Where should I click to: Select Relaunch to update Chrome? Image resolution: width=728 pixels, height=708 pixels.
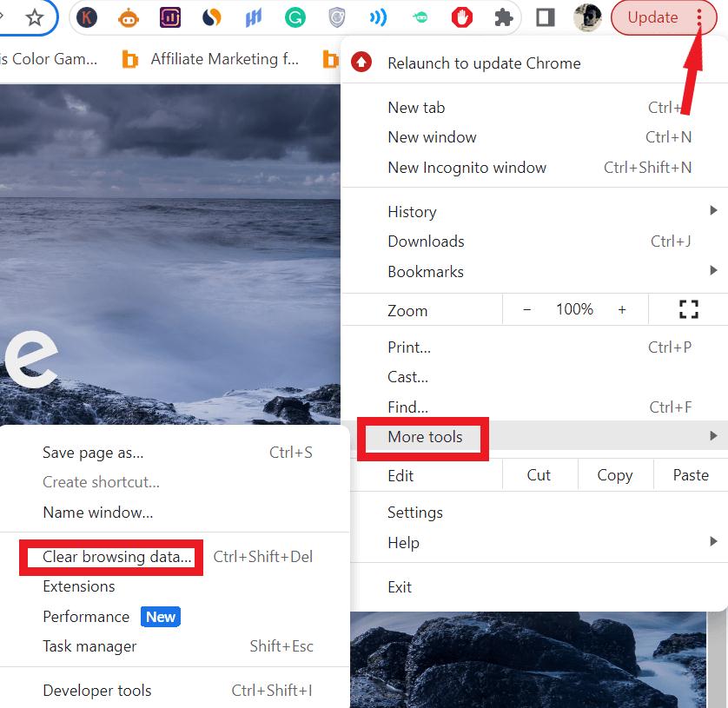pyautogui.click(x=534, y=63)
